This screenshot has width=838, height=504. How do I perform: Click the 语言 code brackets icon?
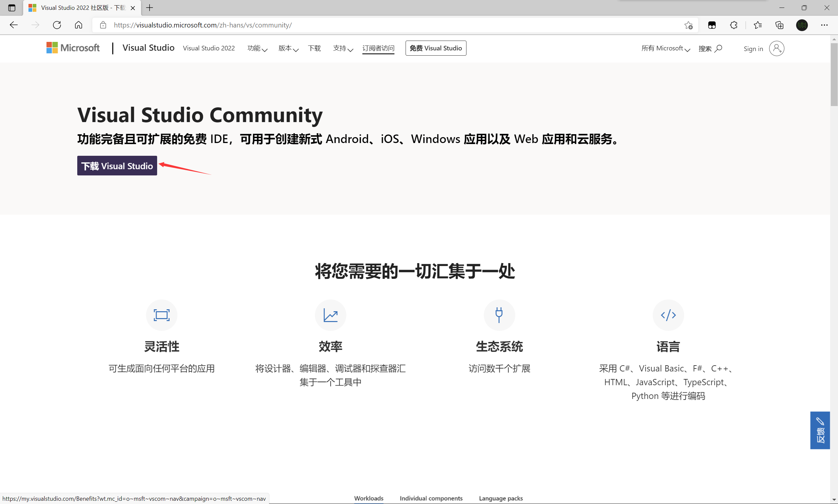(668, 315)
